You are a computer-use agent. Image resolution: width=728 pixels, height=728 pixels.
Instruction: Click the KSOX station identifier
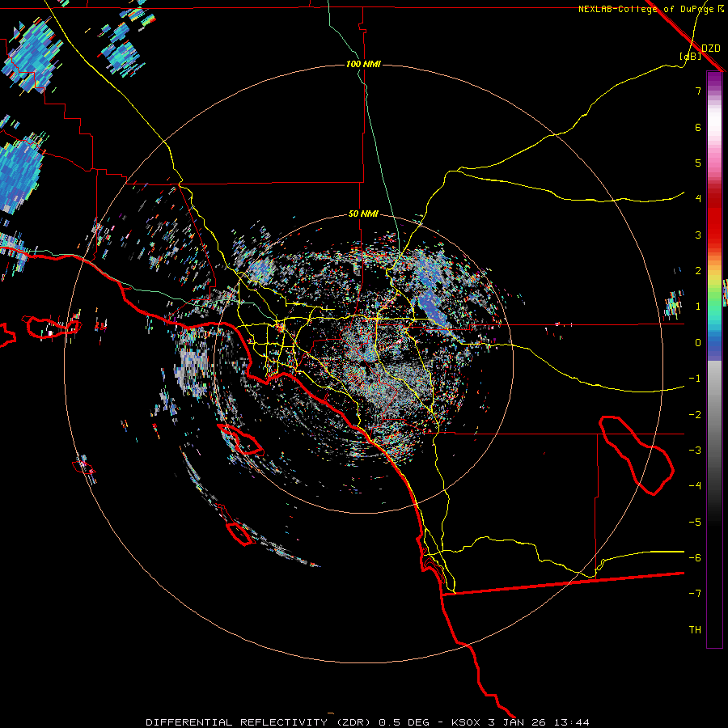(x=467, y=722)
